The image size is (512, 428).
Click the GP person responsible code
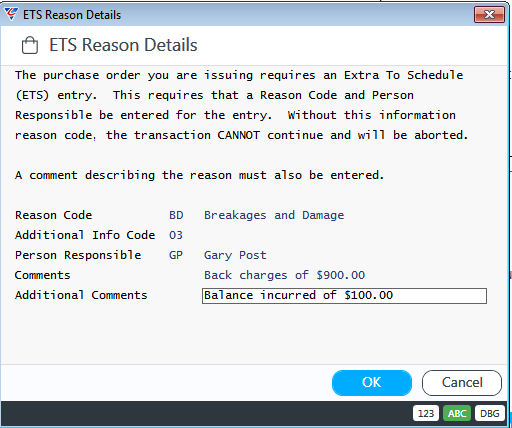point(176,255)
